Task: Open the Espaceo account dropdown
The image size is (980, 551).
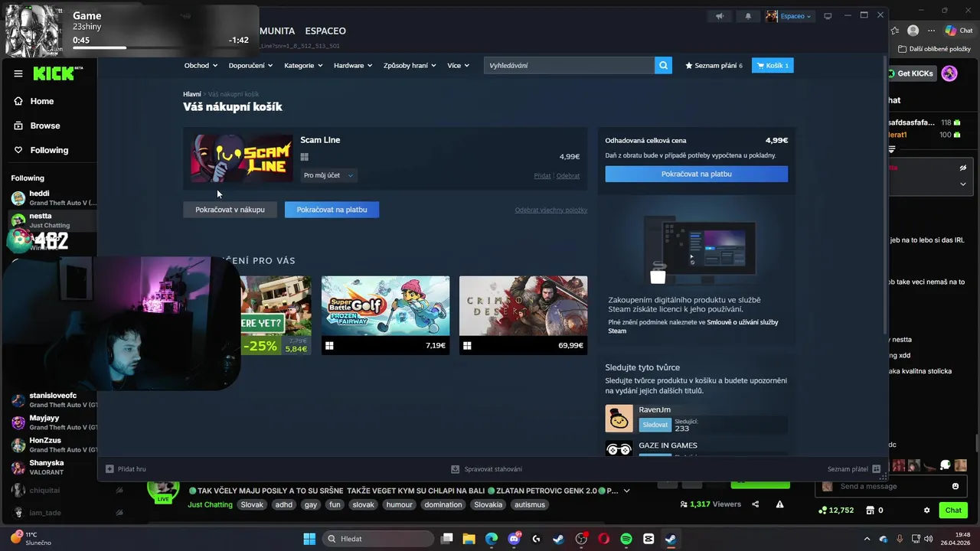Action: (789, 16)
